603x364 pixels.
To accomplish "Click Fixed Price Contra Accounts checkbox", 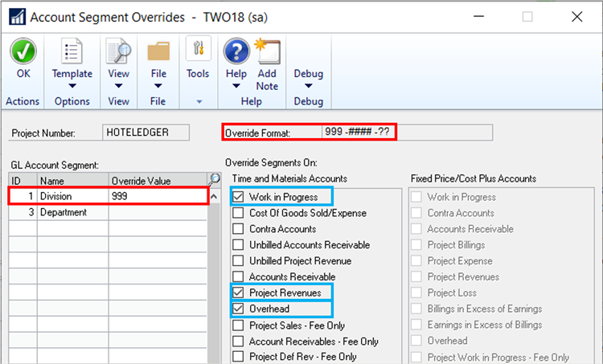I will tap(416, 213).
